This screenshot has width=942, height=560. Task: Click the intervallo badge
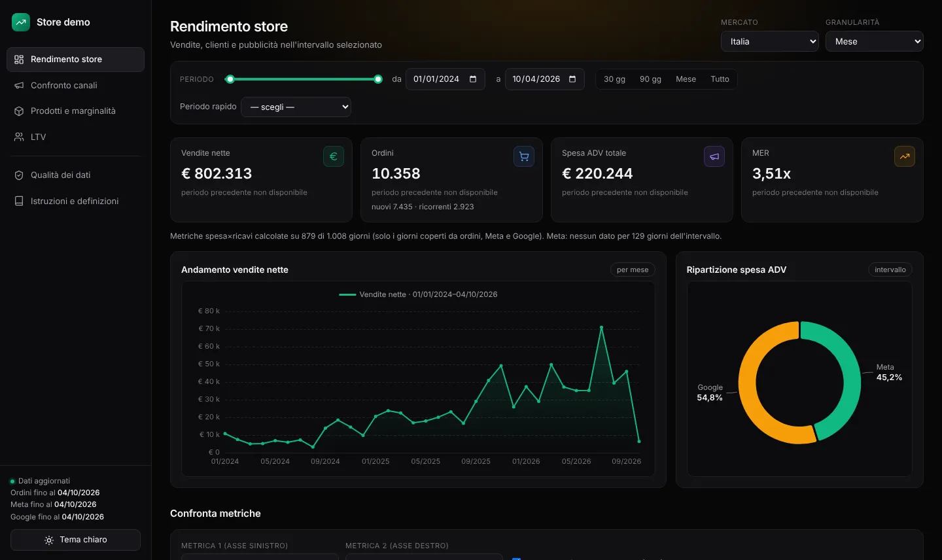coord(890,270)
